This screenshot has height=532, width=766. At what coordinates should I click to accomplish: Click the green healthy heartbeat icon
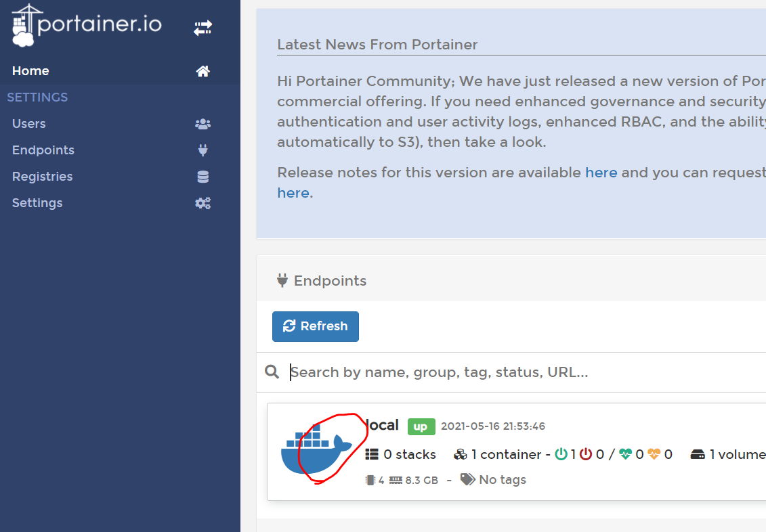625,454
